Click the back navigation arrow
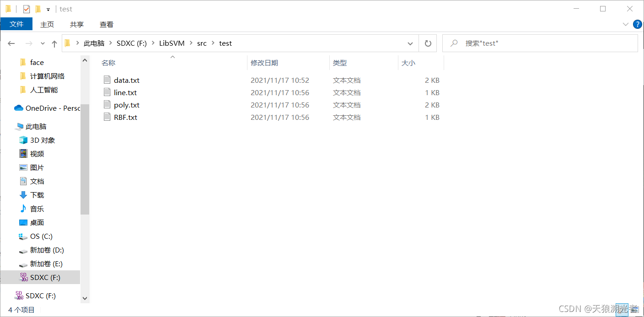This screenshot has height=317, width=644. pyautogui.click(x=11, y=43)
